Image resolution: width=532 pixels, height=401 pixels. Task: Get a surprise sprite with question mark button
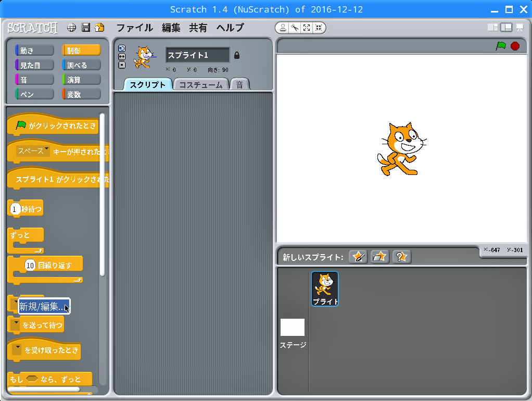coord(401,257)
